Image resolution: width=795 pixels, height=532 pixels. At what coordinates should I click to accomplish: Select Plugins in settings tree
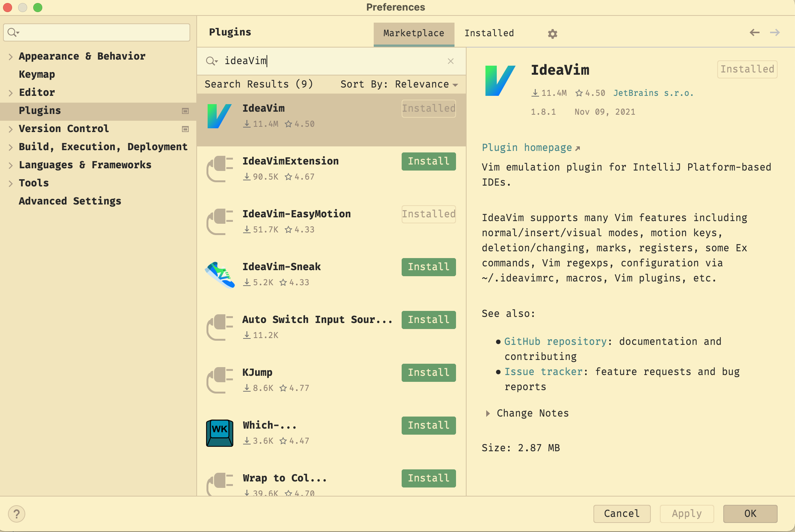[x=98, y=111]
